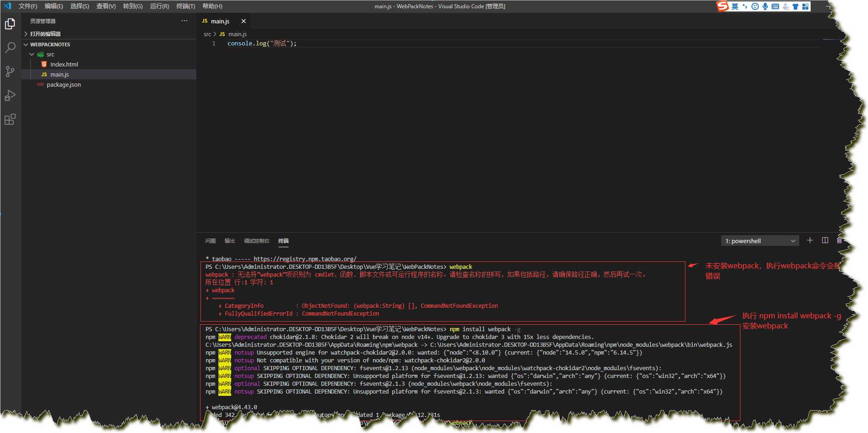Switch to the 输出 panel tab
Image resolution: width=868 pixels, height=433 pixels.
point(230,241)
